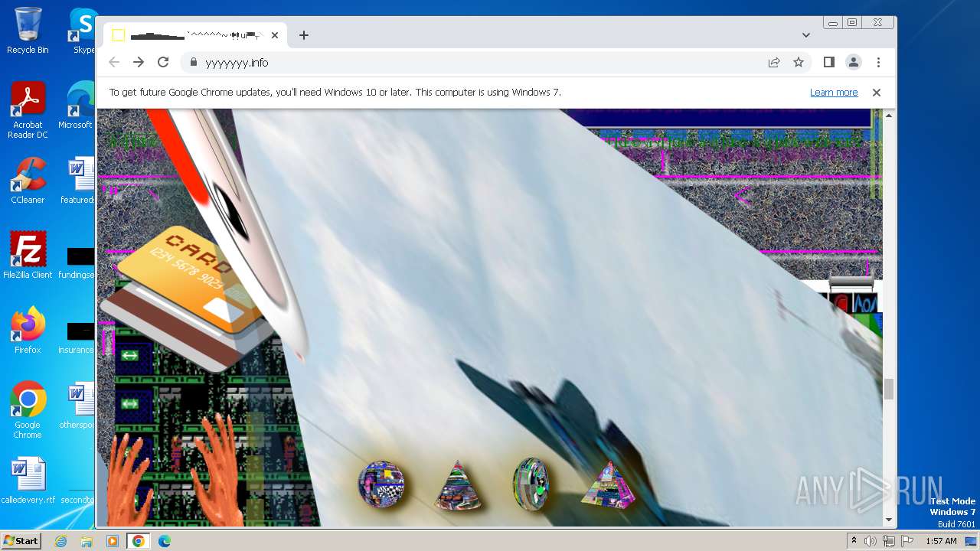Screen dimensions: 980x551
Task: Click the page scrollbar down arrow
Action: 889,520
